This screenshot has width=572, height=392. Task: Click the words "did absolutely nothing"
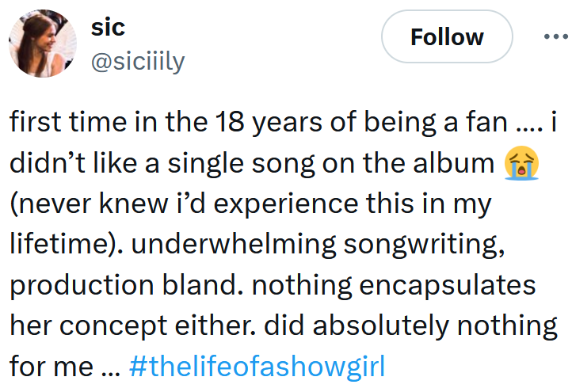pyautogui.click(x=404, y=326)
